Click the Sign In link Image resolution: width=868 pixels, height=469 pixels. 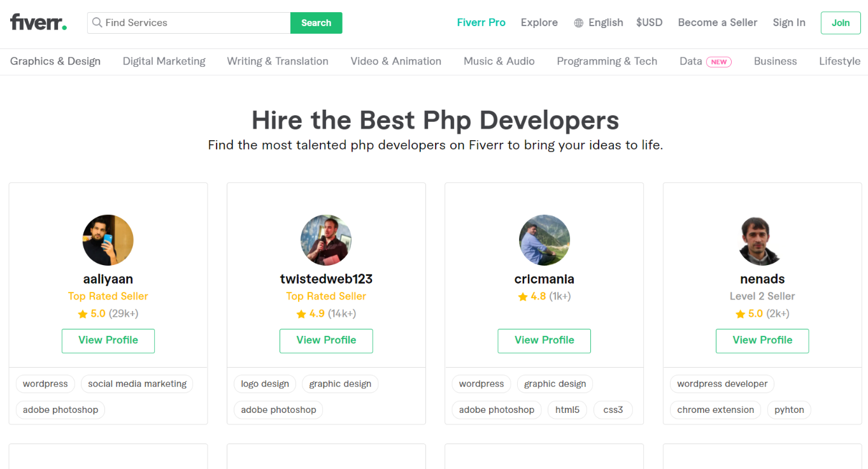pos(789,22)
